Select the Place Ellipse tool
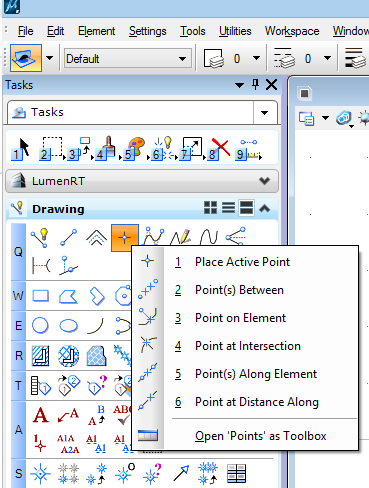 [68, 325]
